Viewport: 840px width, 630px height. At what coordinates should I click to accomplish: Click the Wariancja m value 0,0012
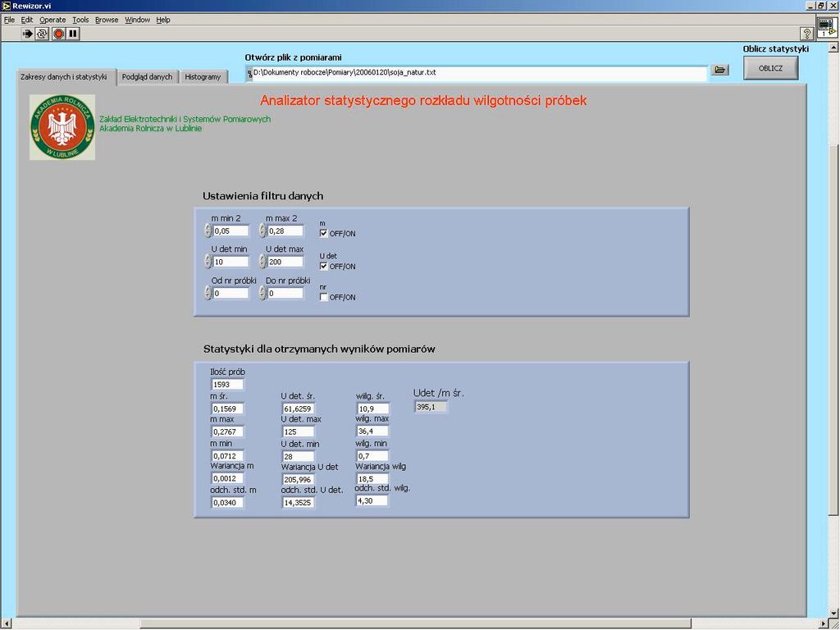point(228,478)
